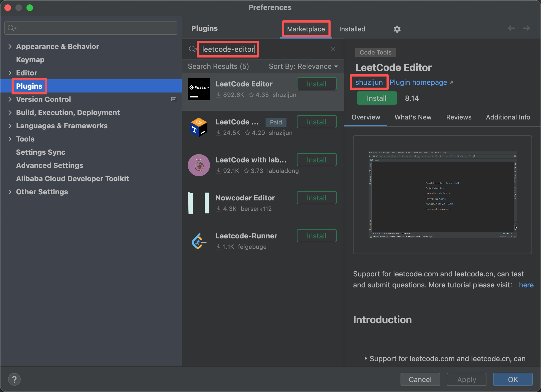Viewport: 541px width, 392px height.
Task: Follow the 'here' tutorial link
Action: [x=526, y=285]
